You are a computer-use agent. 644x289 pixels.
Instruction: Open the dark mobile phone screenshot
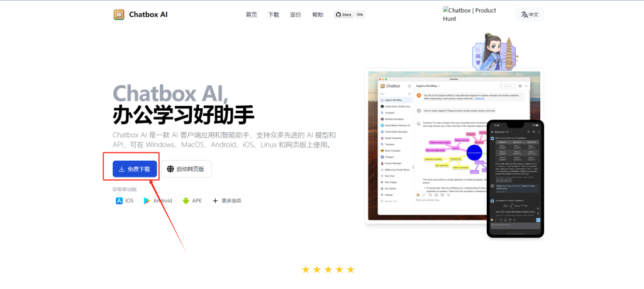[515, 178]
